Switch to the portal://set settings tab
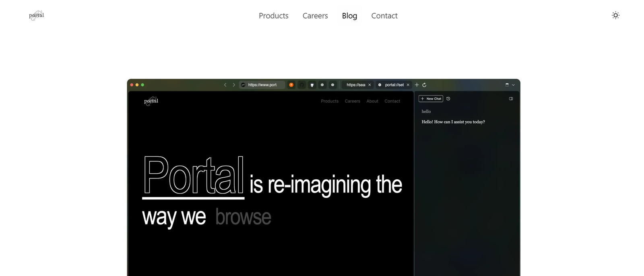 point(394,85)
